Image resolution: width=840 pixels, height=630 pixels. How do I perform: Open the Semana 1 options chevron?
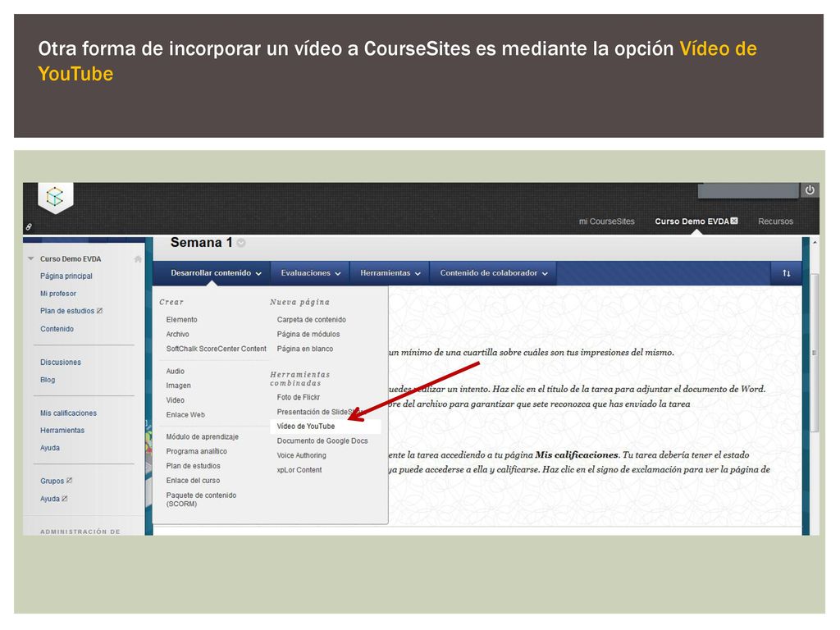pos(241,243)
